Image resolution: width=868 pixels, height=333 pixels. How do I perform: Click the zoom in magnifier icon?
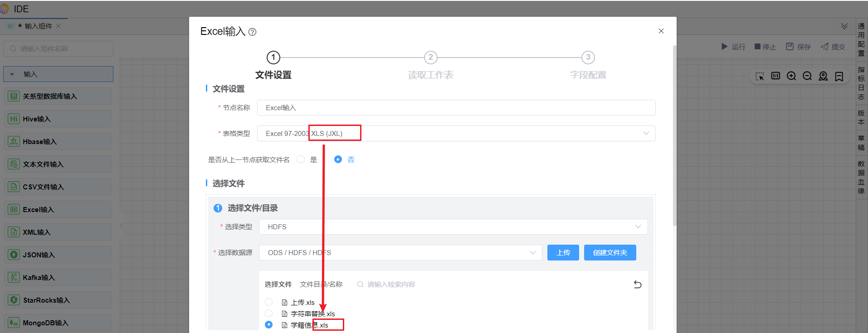pyautogui.click(x=791, y=76)
